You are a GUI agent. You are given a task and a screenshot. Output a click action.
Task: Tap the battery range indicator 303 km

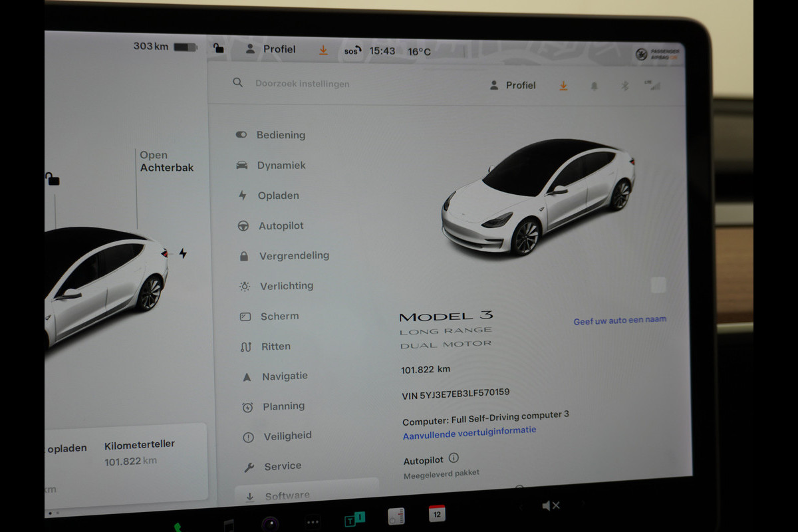[166, 47]
